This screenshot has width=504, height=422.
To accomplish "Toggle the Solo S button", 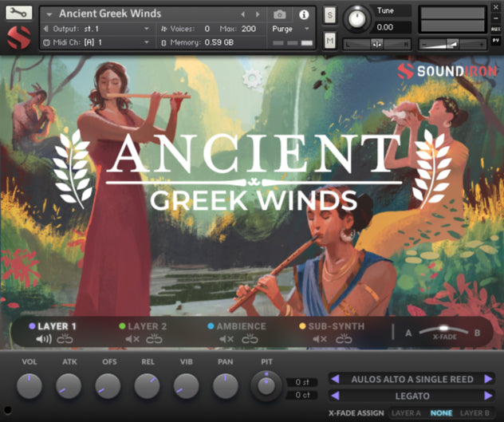I will coord(330,14).
